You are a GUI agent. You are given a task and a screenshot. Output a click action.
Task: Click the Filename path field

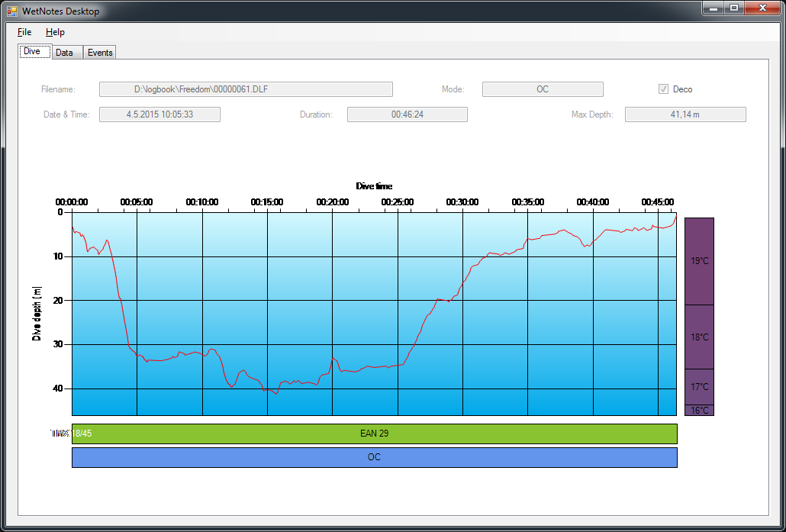(246, 89)
